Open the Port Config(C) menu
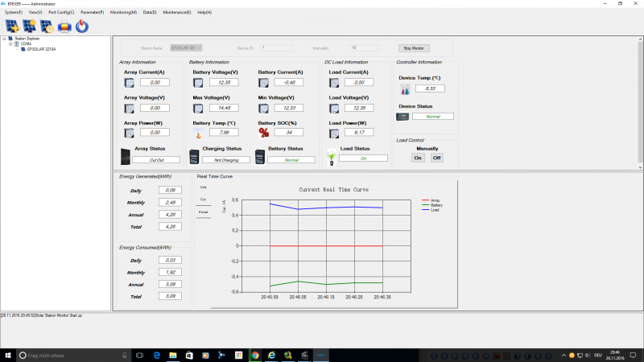 (x=61, y=12)
